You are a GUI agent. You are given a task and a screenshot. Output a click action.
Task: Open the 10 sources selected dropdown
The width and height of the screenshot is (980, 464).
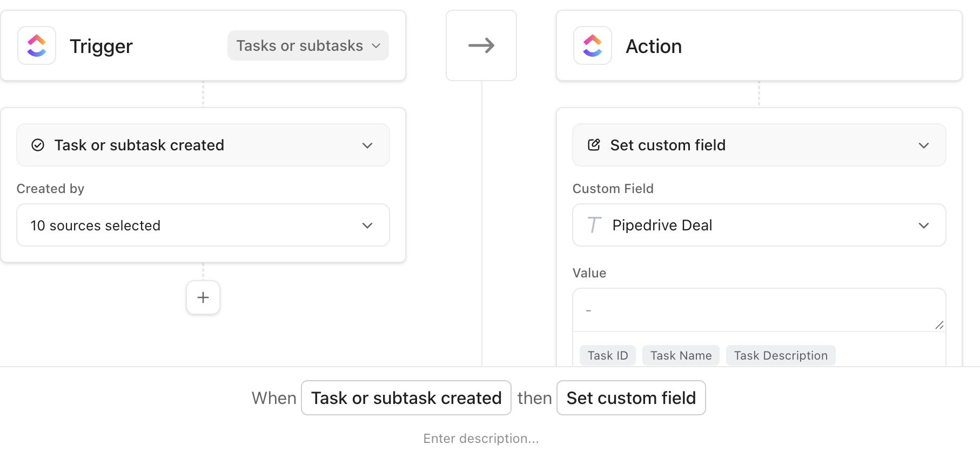click(203, 225)
